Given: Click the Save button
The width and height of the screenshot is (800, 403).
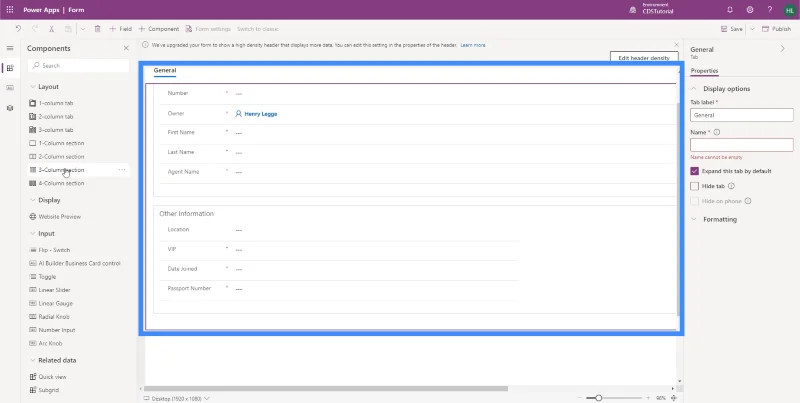Looking at the screenshot, I should point(732,29).
